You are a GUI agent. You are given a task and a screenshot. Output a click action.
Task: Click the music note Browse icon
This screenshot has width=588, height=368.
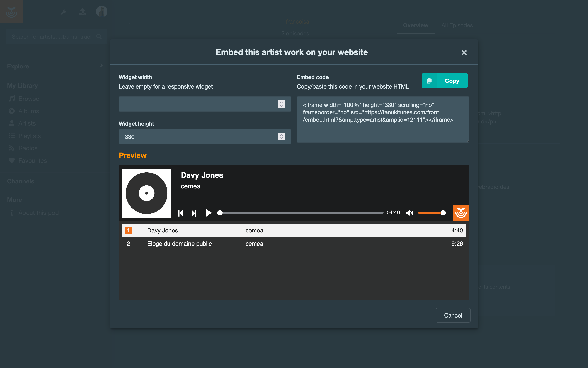12,99
